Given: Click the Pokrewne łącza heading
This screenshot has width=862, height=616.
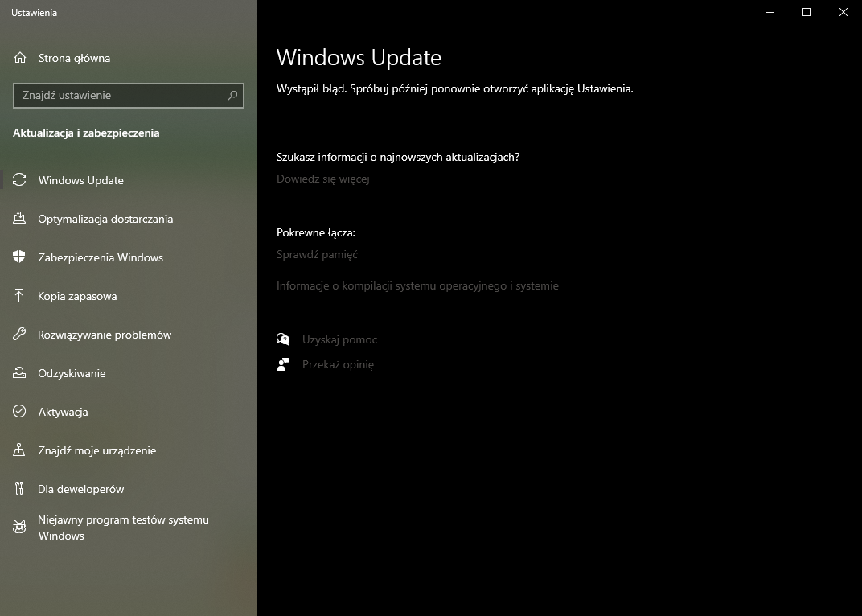Looking at the screenshot, I should 315,232.
